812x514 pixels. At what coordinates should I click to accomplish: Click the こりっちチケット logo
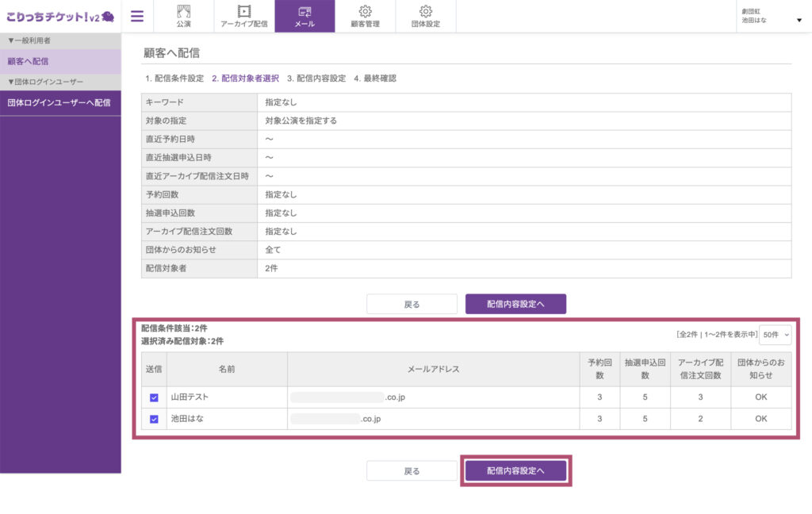click(x=59, y=16)
